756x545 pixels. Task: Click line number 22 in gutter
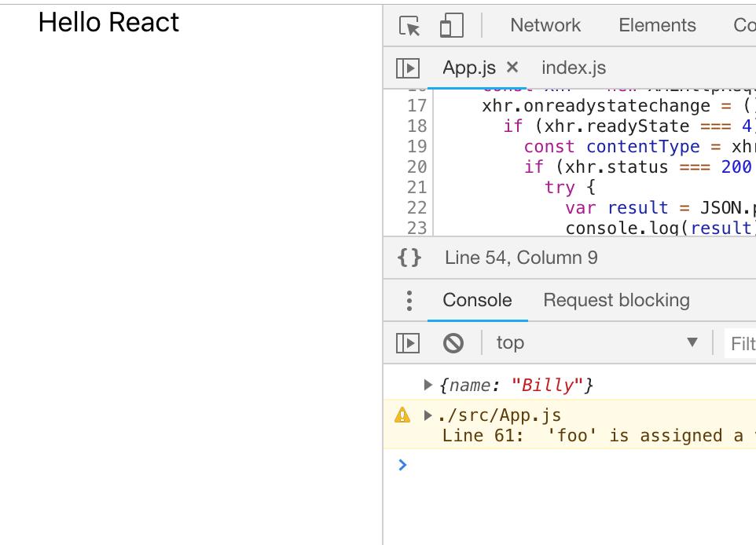click(x=417, y=207)
